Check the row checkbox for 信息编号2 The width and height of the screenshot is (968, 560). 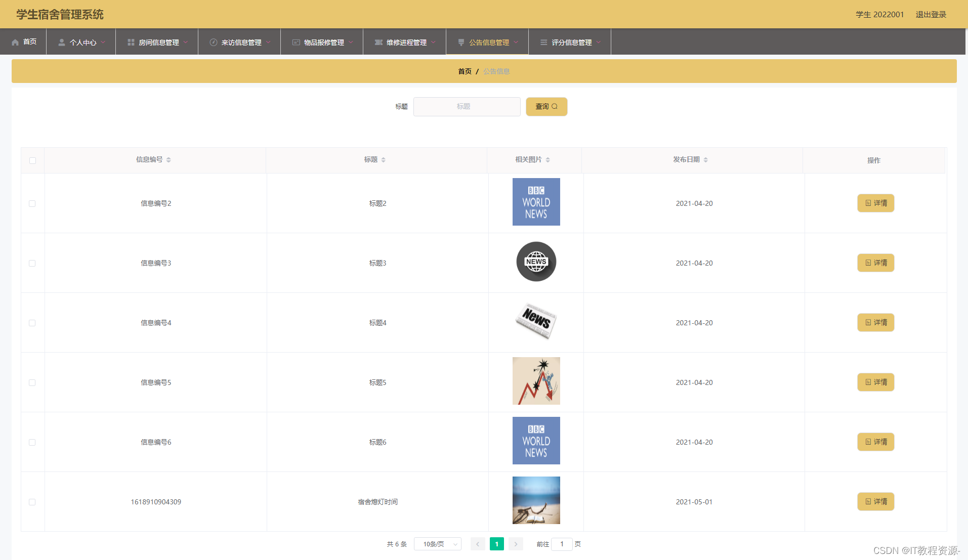coord(32,203)
